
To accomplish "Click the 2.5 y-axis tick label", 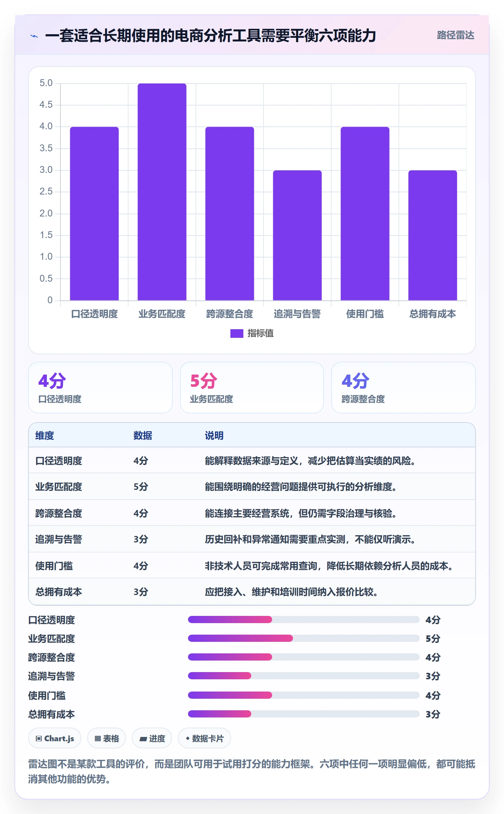I will click(46, 192).
